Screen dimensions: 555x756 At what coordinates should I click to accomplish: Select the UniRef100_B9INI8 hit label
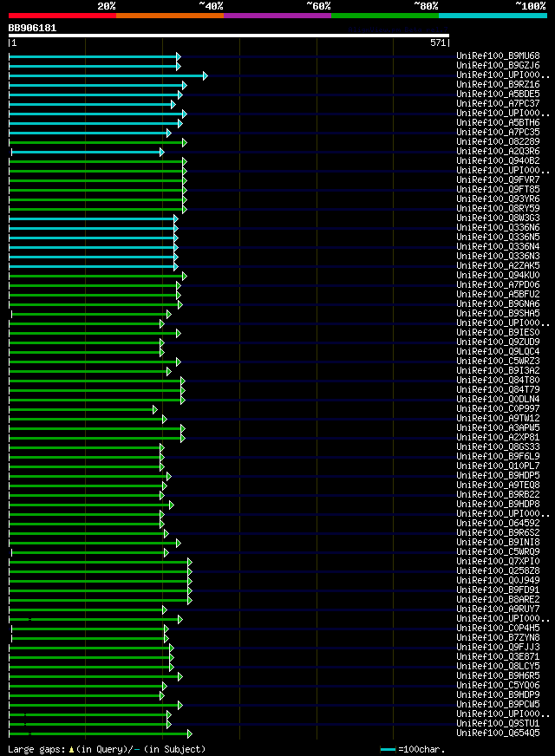498,542
